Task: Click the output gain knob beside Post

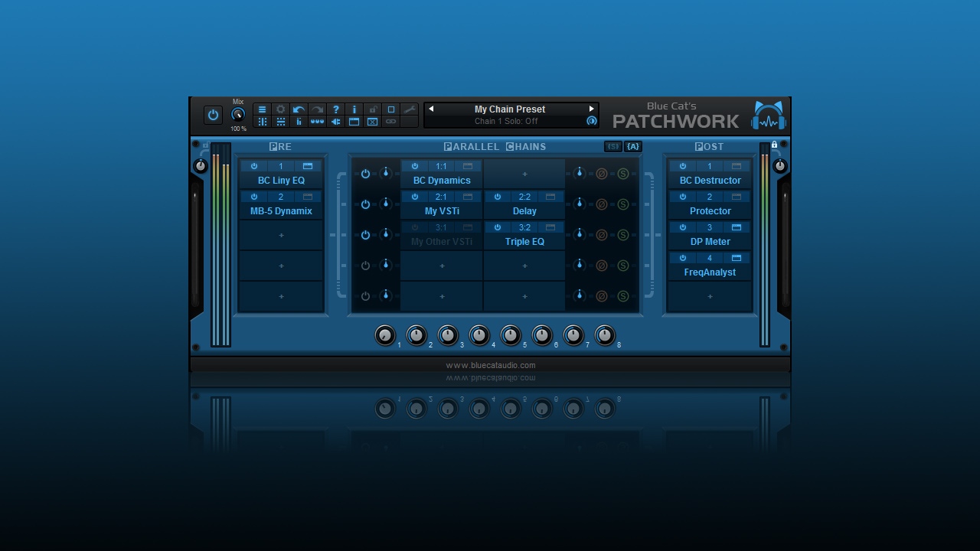Action: coord(780,166)
